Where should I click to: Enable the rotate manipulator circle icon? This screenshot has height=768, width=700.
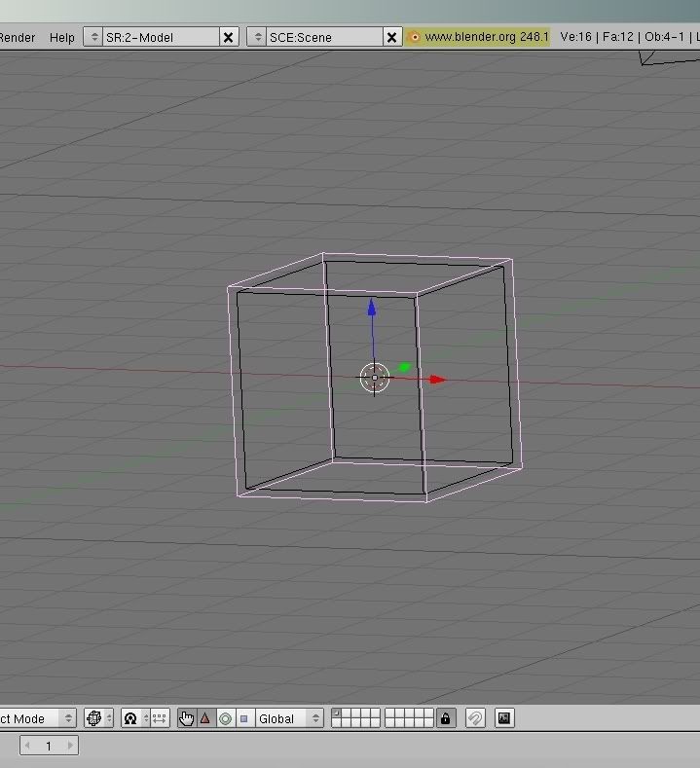pos(225,718)
